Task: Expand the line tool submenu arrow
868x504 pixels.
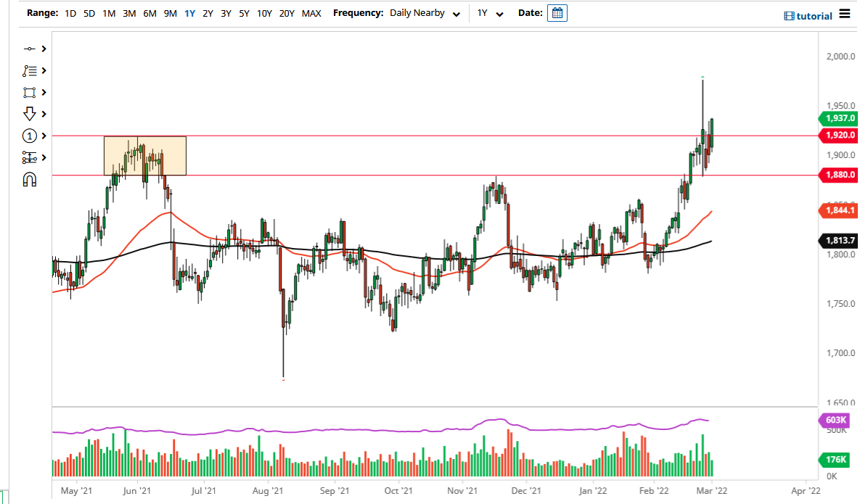Action: pyautogui.click(x=44, y=49)
